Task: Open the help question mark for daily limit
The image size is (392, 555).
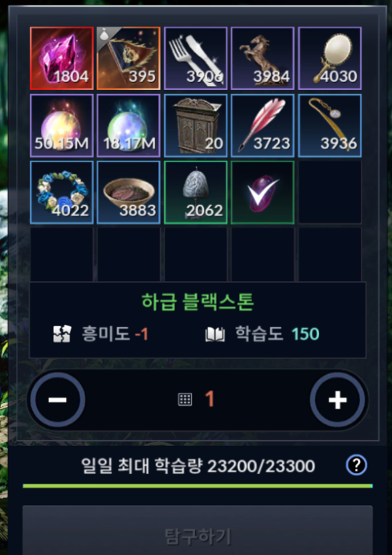Action: (356, 465)
